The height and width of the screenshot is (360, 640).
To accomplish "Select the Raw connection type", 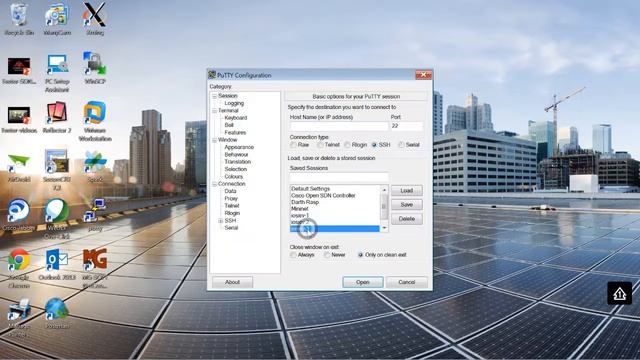I will (293, 145).
